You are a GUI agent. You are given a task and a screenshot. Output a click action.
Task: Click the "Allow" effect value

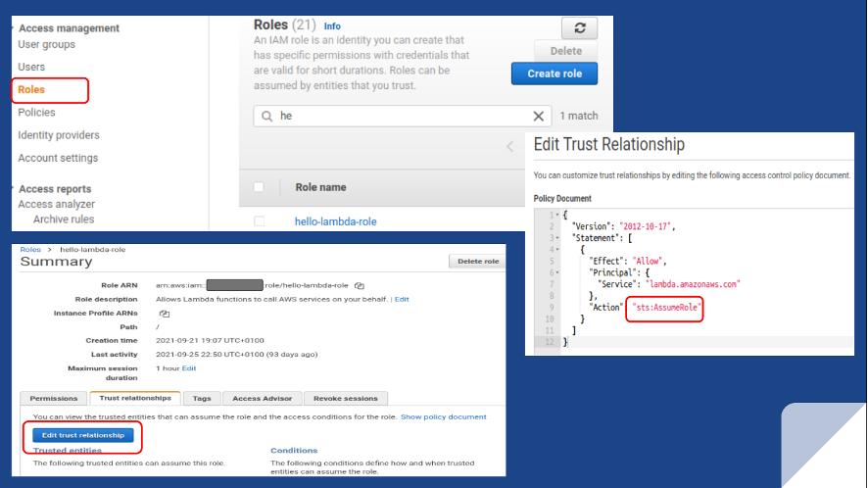648,261
